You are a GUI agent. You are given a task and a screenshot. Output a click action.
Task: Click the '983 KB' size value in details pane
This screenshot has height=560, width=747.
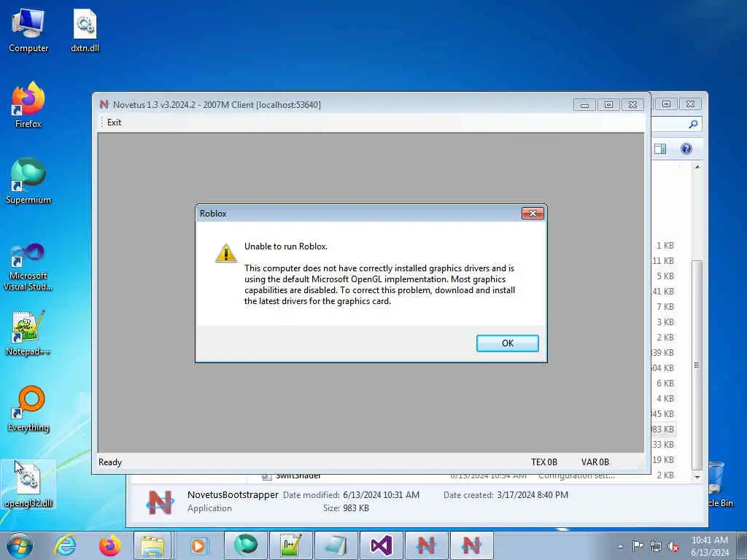click(x=356, y=508)
